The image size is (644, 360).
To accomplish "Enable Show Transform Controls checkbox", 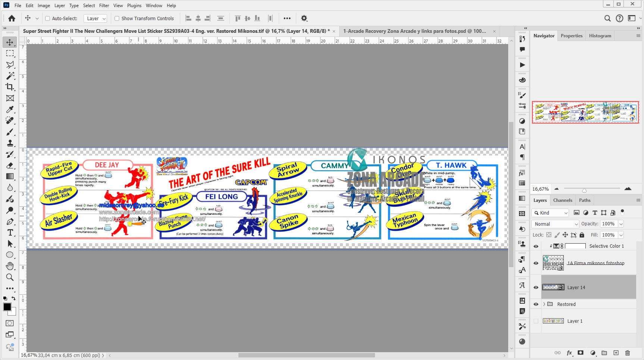I will [x=117, y=18].
